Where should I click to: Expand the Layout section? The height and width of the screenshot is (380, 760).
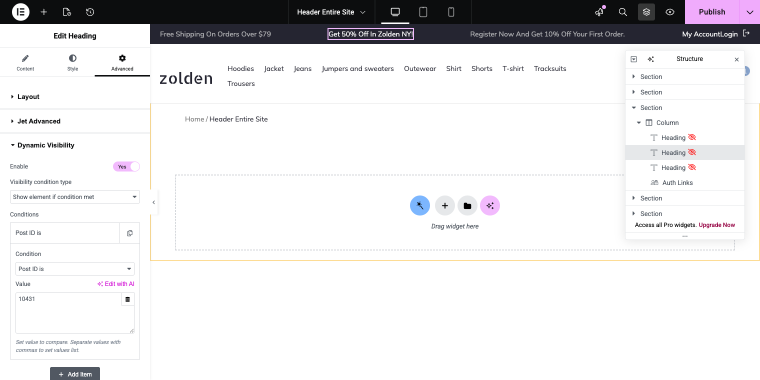tap(75, 96)
